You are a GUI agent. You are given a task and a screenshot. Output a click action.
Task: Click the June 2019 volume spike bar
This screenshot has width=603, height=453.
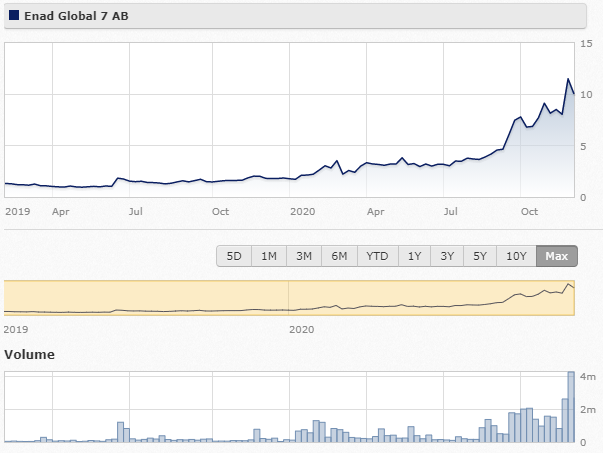tap(120, 432)
